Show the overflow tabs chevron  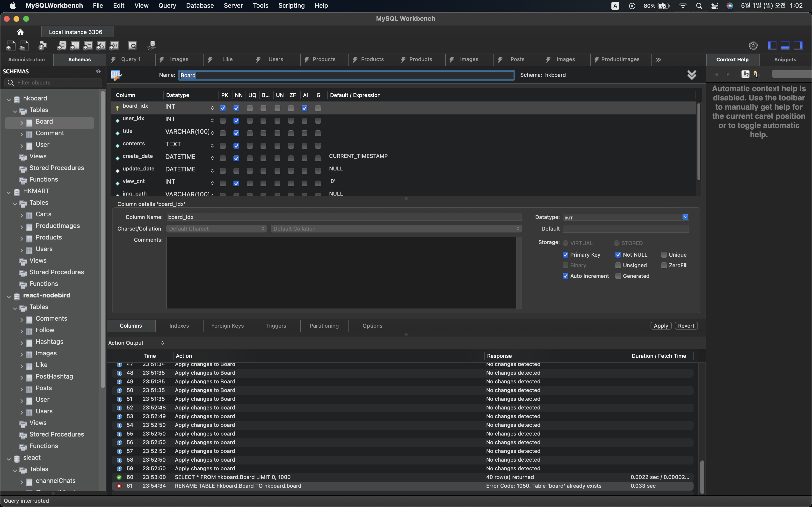658,60
